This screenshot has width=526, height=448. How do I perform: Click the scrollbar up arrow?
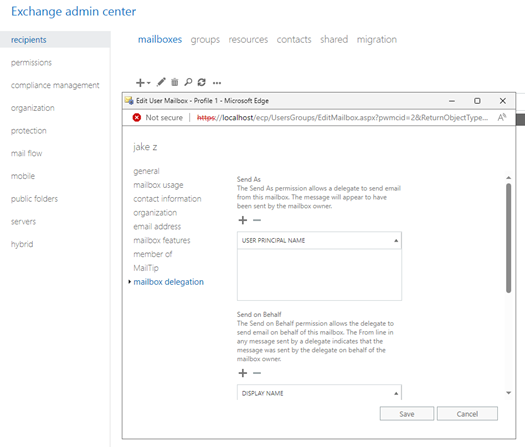509,178
